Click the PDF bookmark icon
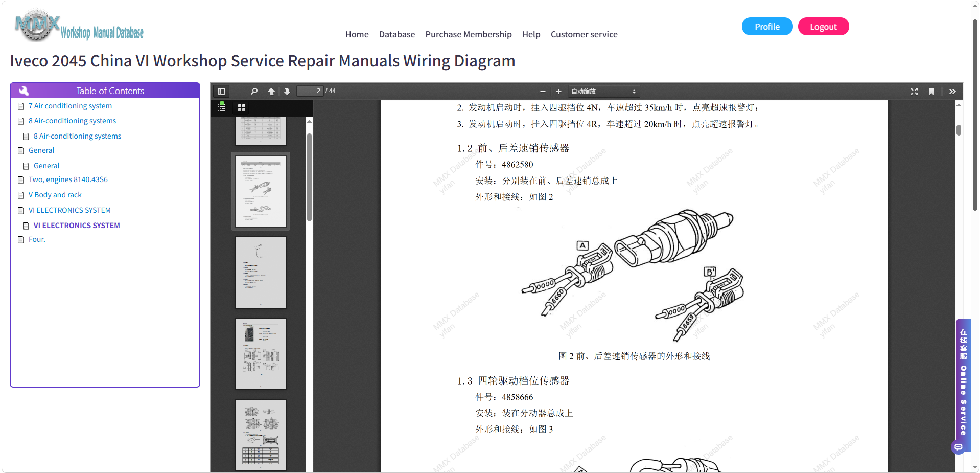Viewport: 980px width, 473px height. 931,92
